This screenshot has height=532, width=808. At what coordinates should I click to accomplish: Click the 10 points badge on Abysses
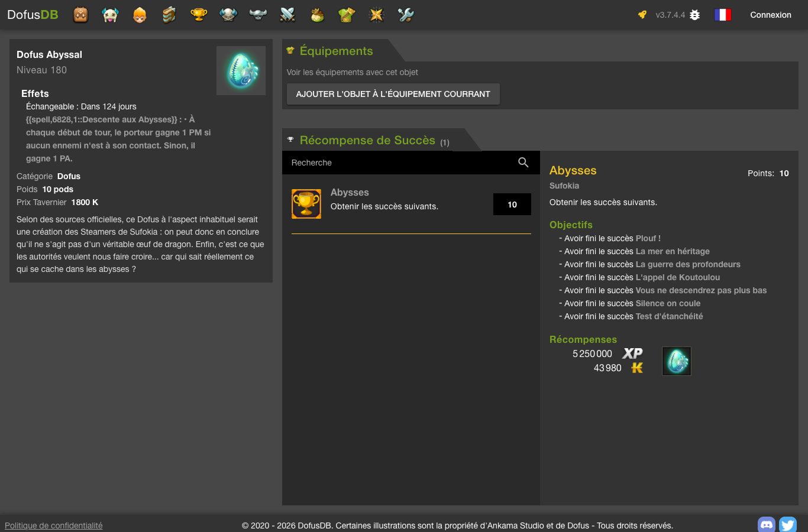point(512,205)
